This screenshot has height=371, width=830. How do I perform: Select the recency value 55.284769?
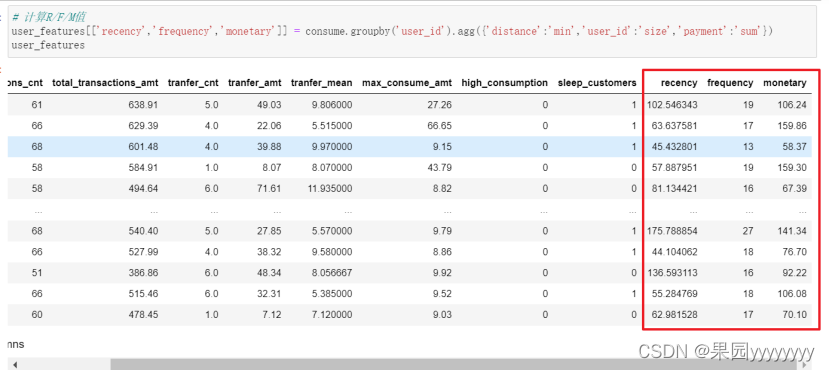coord(674,294)
